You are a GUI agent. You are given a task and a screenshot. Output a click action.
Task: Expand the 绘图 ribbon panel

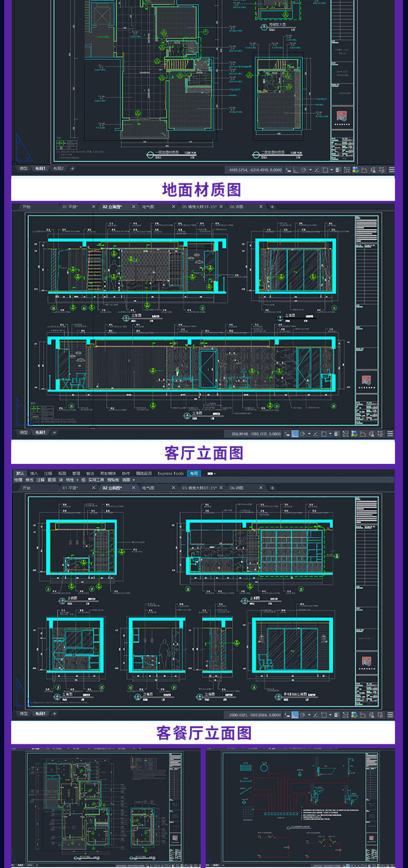pos(18,480)
